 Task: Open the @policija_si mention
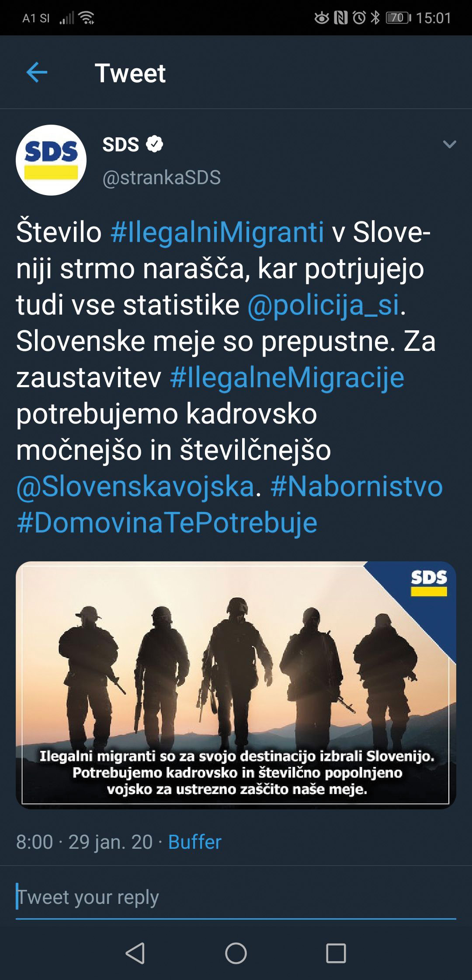pyautogui.click(x=323, y=305)
